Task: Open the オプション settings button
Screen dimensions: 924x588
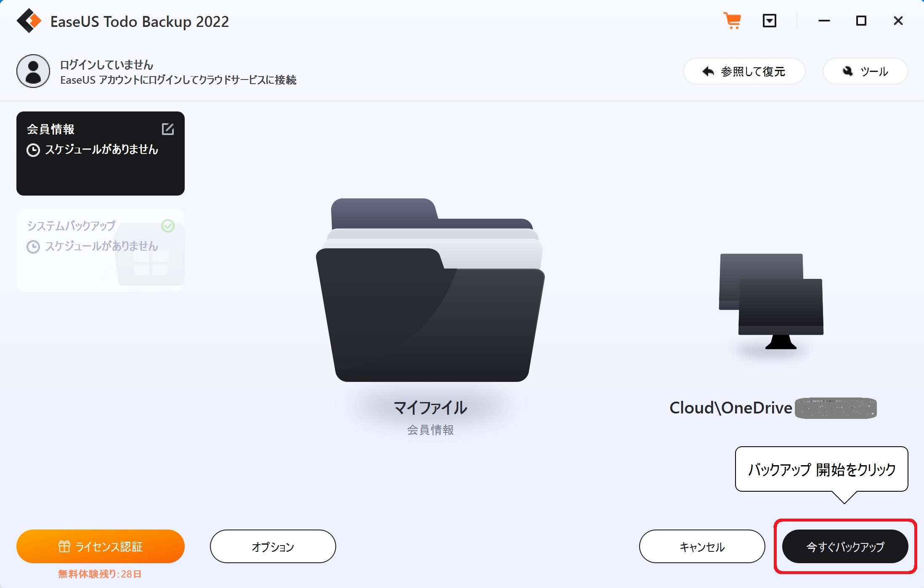Action: (x=273, y=546)
